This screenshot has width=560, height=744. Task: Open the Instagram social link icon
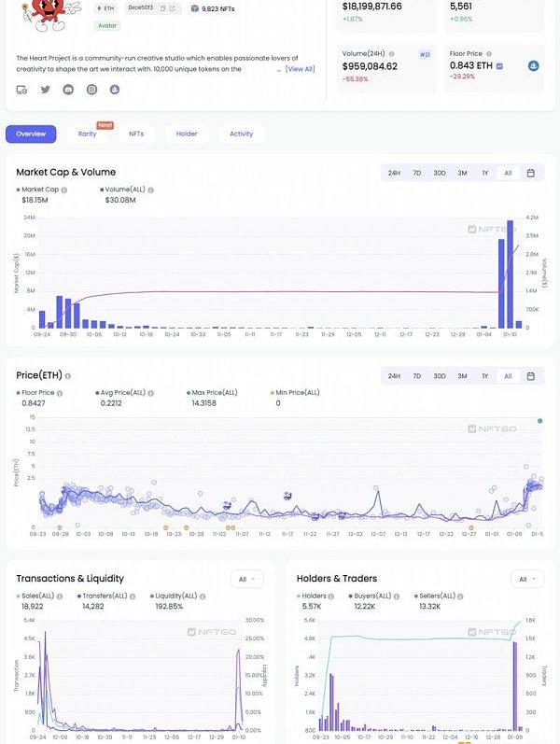coord(91,90)
